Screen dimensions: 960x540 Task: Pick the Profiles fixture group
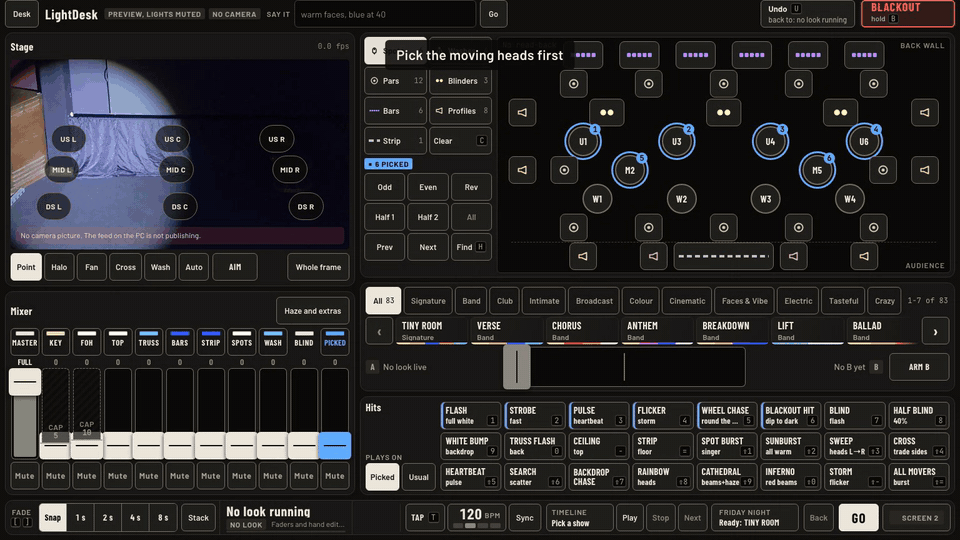[x=460, y=111]
